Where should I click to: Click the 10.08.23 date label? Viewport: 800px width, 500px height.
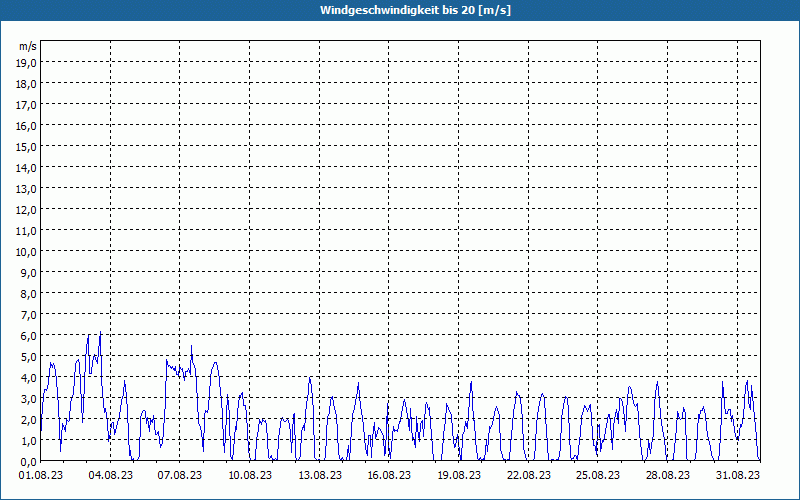(x=250, y=475)
